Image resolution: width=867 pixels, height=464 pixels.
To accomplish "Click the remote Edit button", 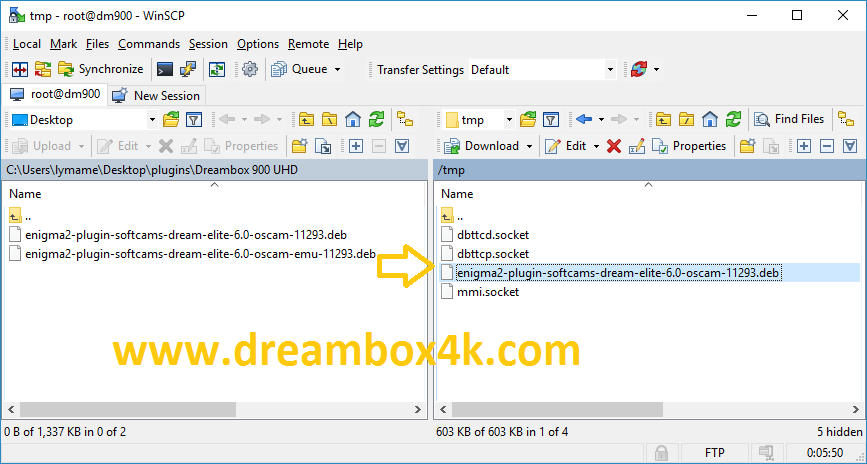I will [565, 146].
